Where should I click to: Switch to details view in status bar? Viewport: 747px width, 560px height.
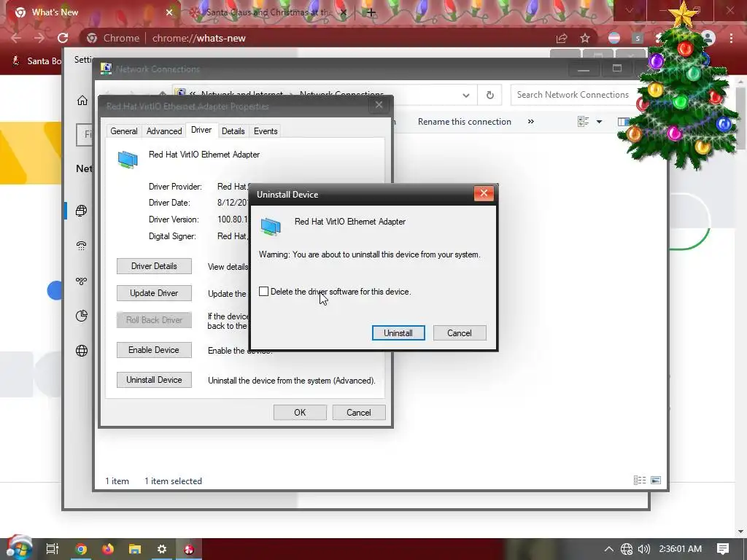pos(639,480)
